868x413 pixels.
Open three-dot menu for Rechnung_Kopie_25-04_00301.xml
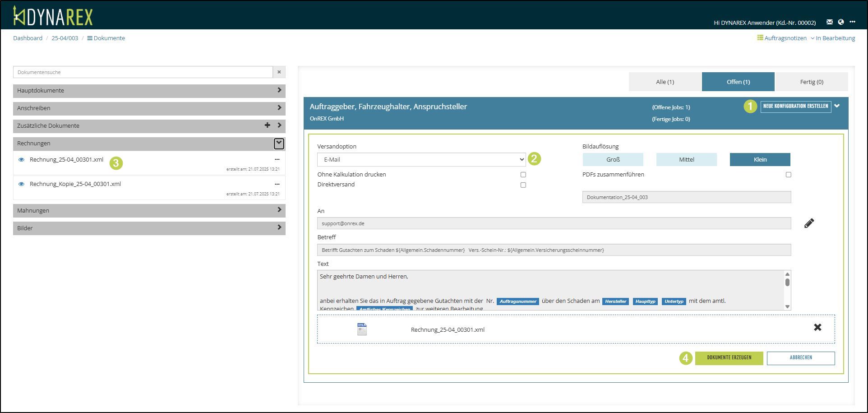click(x=277, y=184)
